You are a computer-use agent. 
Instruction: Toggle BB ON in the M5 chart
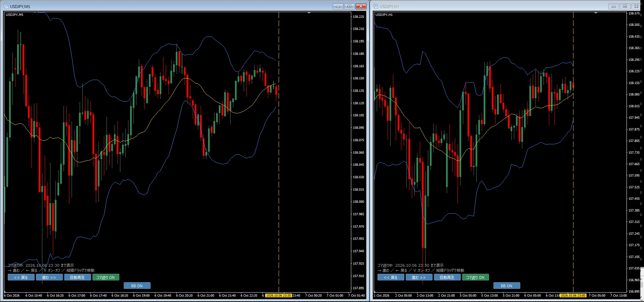click(137, 286)
